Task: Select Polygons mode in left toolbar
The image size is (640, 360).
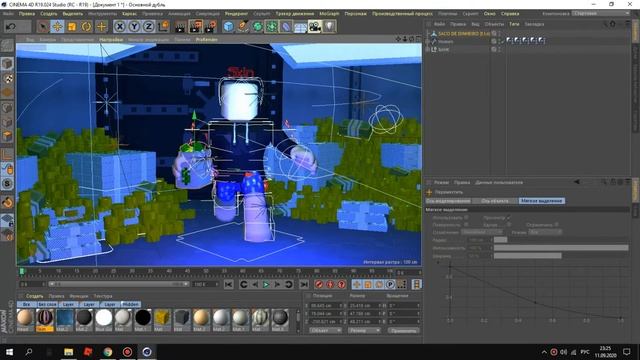Action: [x=7, y=136]
